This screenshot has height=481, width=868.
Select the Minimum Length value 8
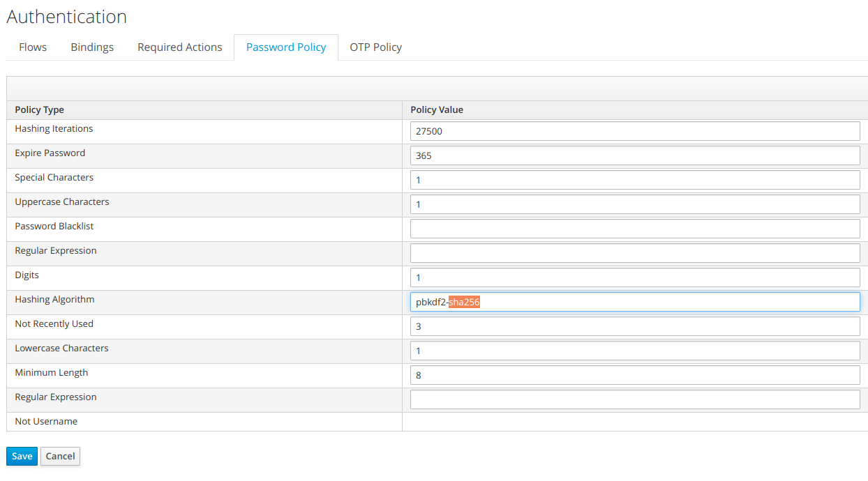coord(635,374)
